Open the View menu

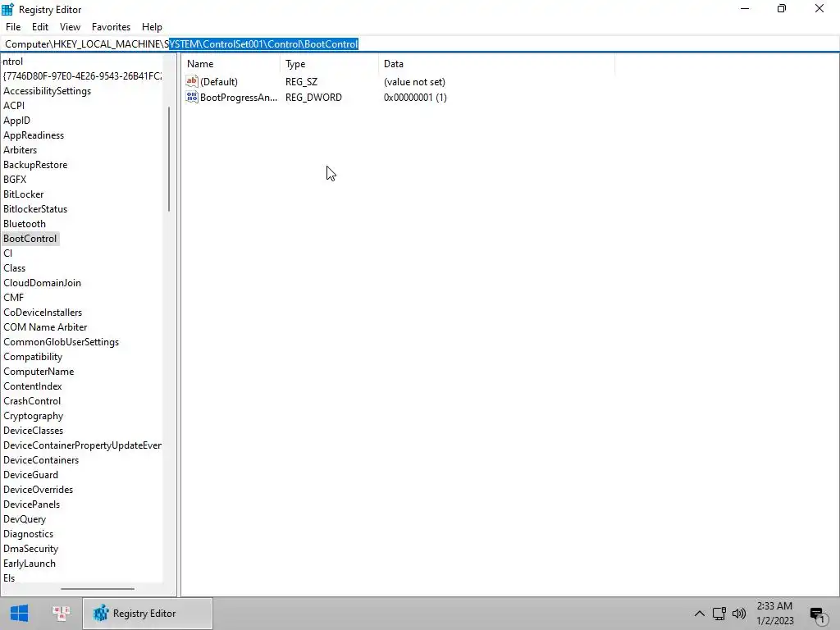click(70, 27)
